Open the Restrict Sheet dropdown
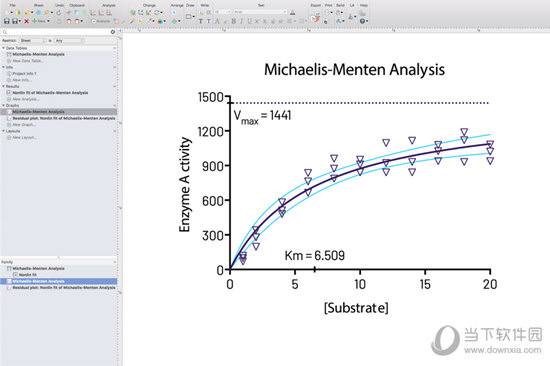The image size is (550, 366). tap(33, 41)
